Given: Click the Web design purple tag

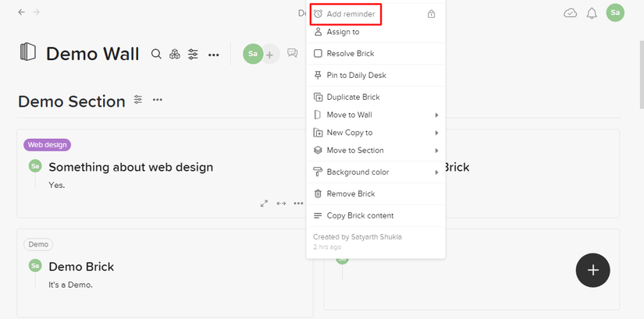Looking at the screenshot, I should click(48, 144).
